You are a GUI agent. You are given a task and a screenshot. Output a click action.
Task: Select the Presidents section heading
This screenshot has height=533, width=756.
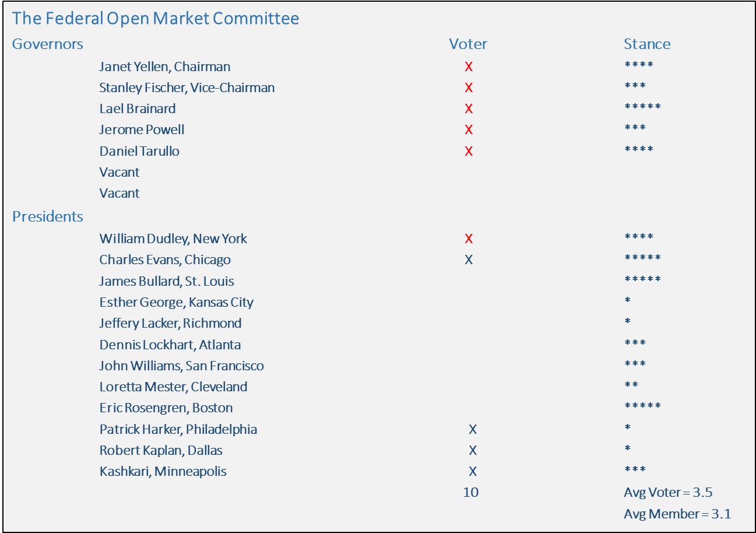pos(48,217)
